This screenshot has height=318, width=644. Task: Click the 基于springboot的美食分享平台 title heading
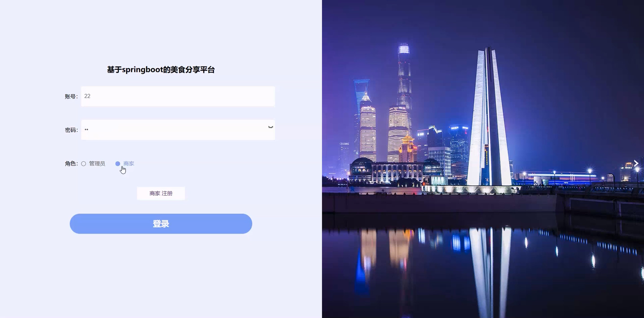(161, 70)
